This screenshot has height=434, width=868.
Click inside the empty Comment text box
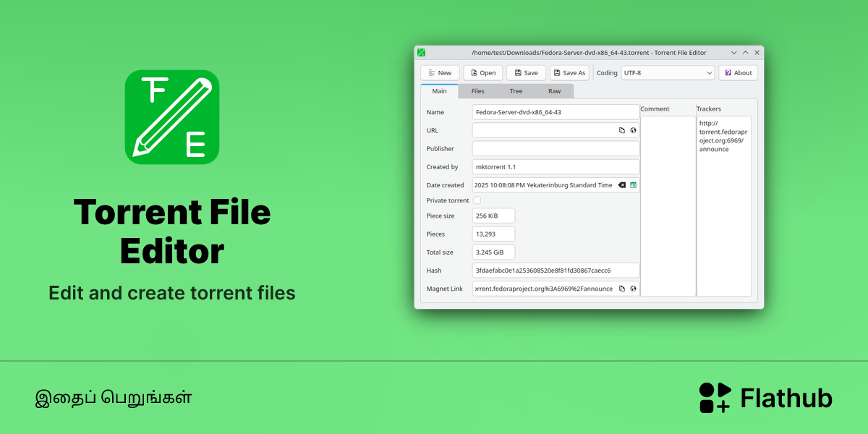tap(668, 206)
